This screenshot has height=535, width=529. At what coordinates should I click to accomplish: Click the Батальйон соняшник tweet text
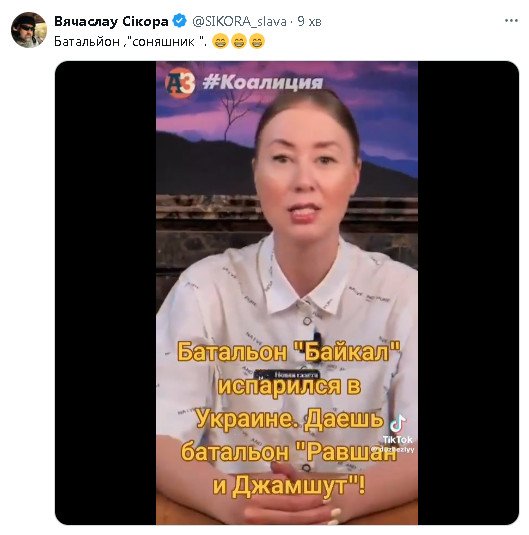[131, 42]
